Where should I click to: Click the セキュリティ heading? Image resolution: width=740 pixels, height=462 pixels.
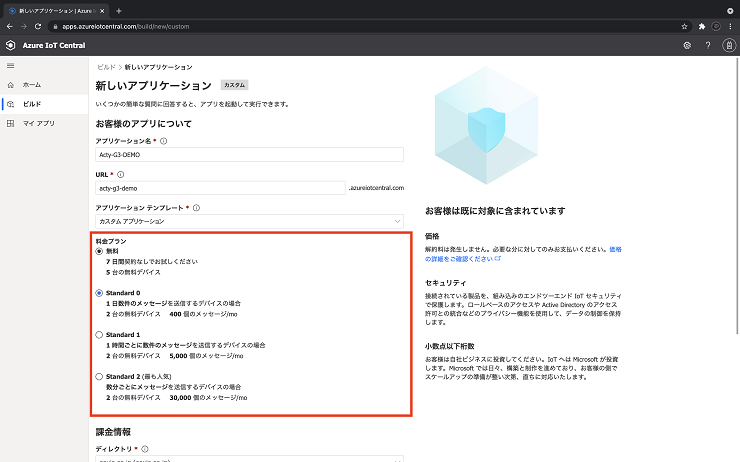[446, 283]
